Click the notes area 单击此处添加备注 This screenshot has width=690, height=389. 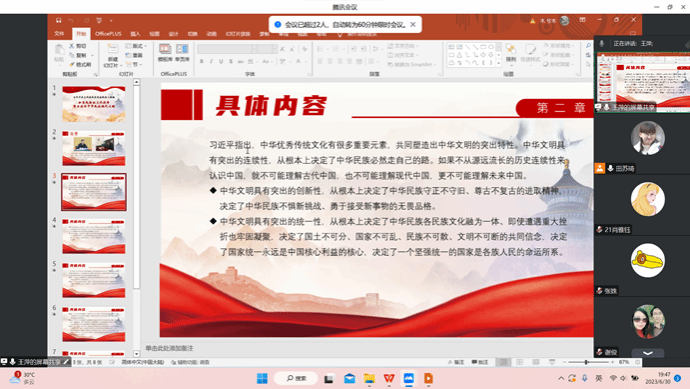169,348
